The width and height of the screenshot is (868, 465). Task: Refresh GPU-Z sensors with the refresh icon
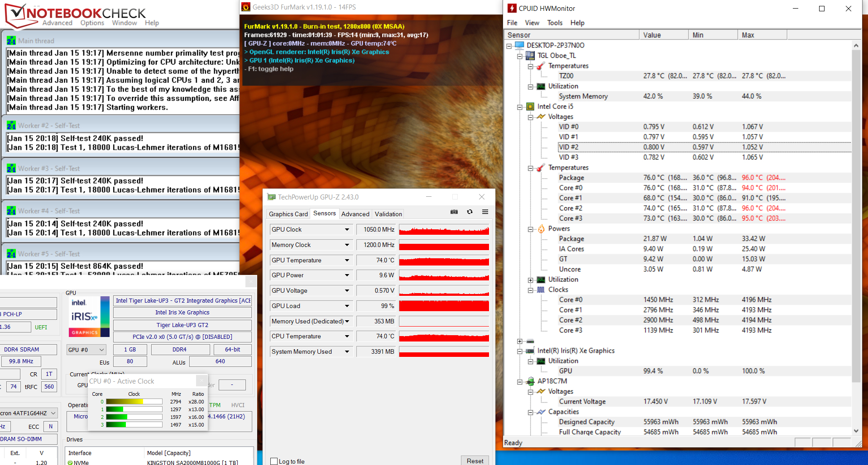tap(470, 212)
